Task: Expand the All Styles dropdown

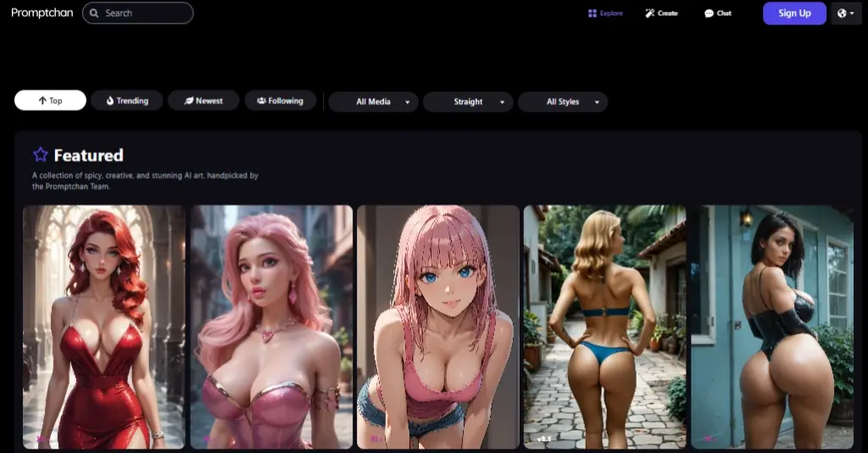Action: 563,102
